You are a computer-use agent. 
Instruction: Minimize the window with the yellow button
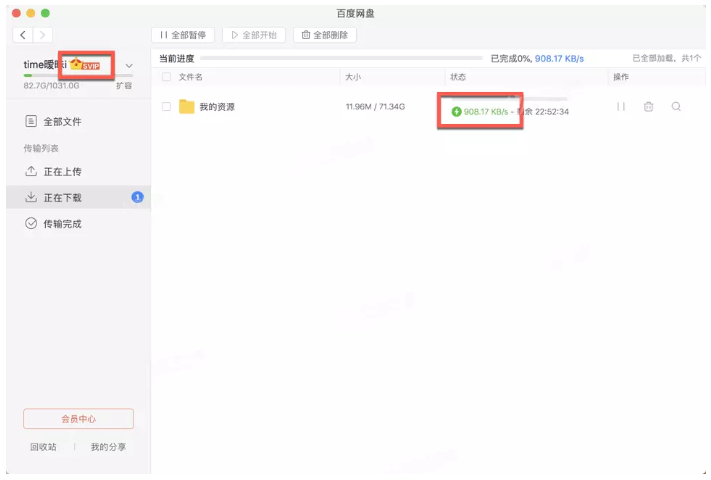[30, 13]
